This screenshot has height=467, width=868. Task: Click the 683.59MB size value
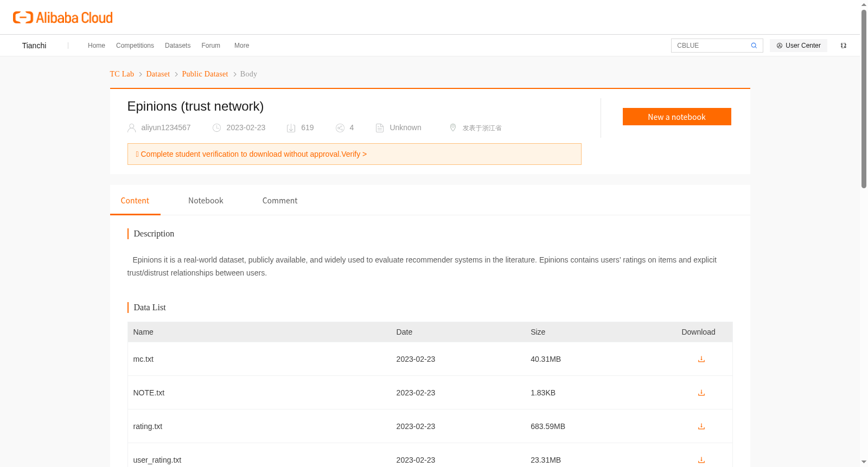[548, 426]
